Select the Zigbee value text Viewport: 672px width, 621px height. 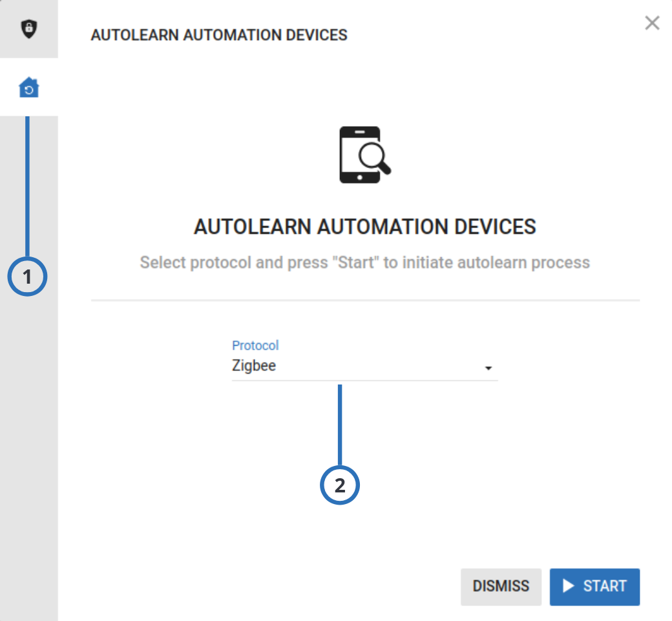pos(254,366)
